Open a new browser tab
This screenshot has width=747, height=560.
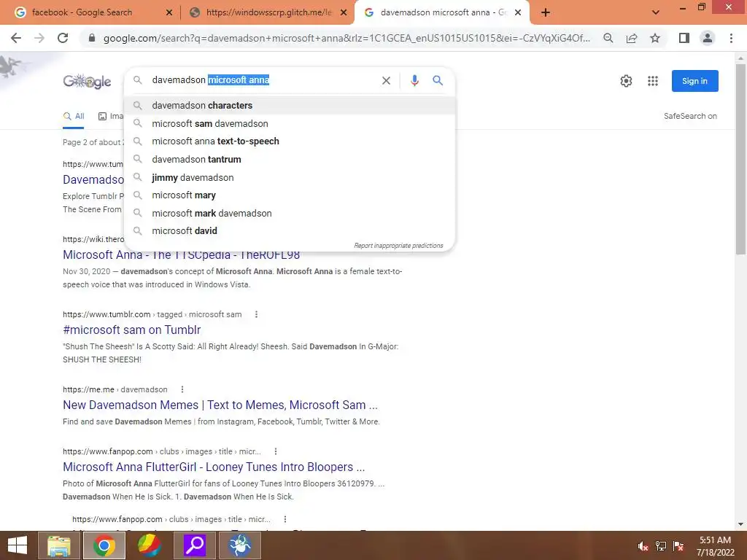[x=546, y=12]
